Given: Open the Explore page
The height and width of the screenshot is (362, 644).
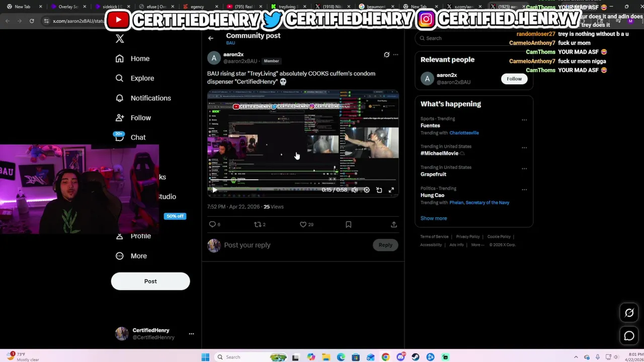Looking at the screenshot, I should click(x=135, y=78).
